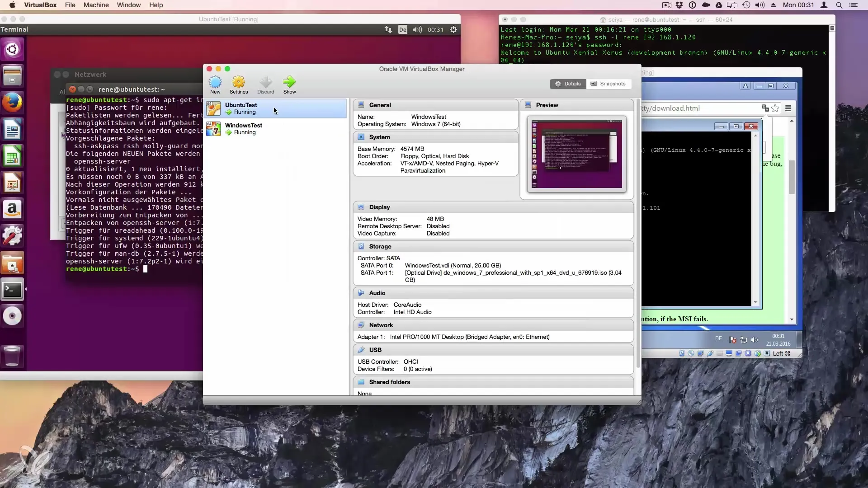Click the Windows tray network icon
The image size is (868, 488).
click(744, 340)
